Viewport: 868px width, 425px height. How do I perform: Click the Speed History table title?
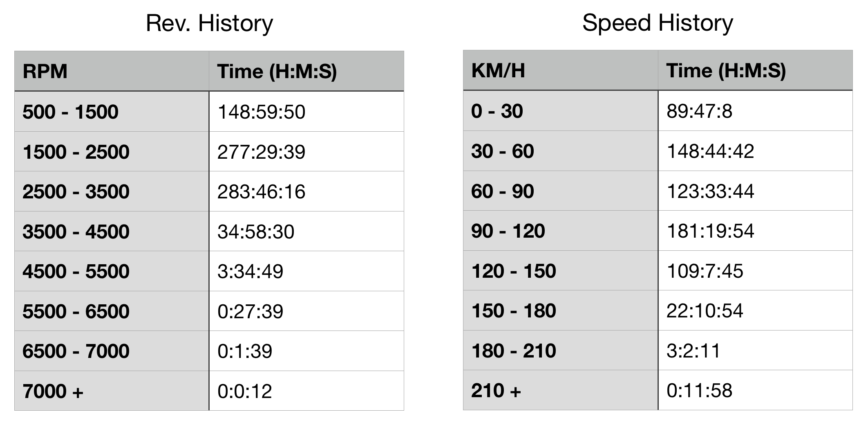(x=658, y=23)
